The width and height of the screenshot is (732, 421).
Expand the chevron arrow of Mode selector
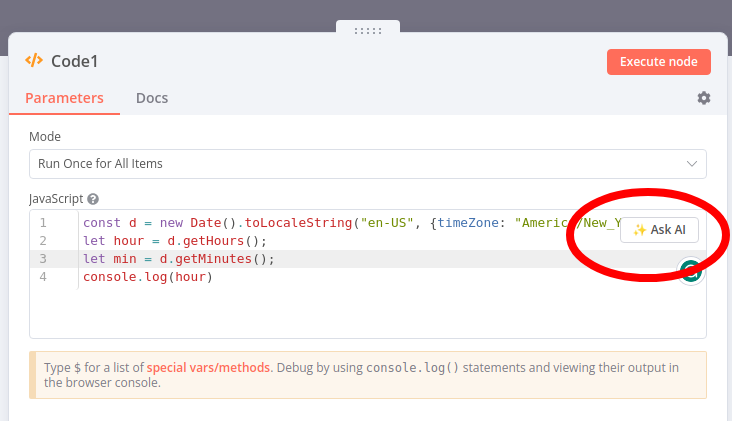pos(691,163)
